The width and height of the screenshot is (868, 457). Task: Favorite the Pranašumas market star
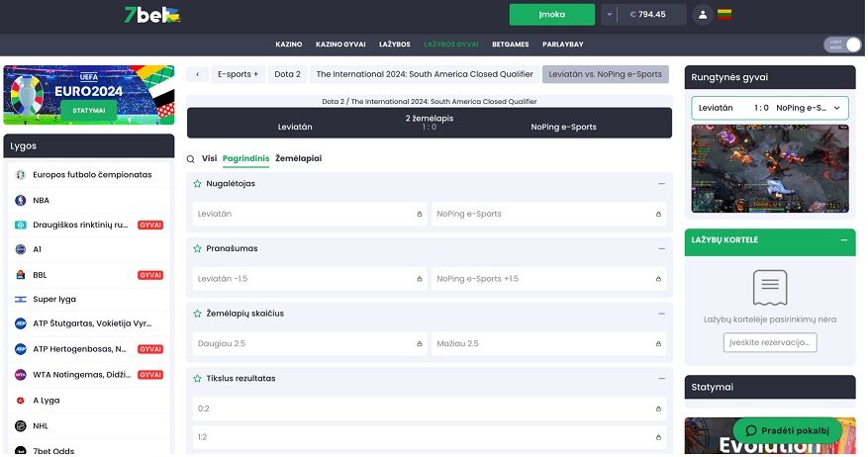[197, 249]
